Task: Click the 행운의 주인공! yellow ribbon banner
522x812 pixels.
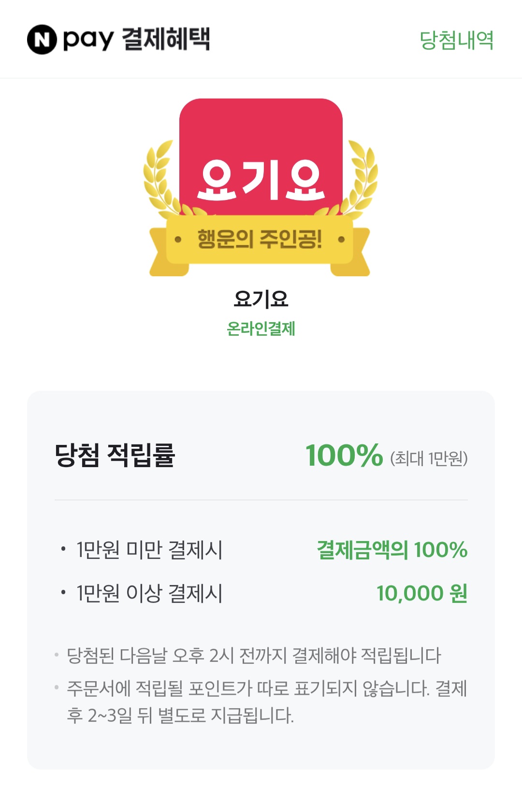Action: [260, 245]
